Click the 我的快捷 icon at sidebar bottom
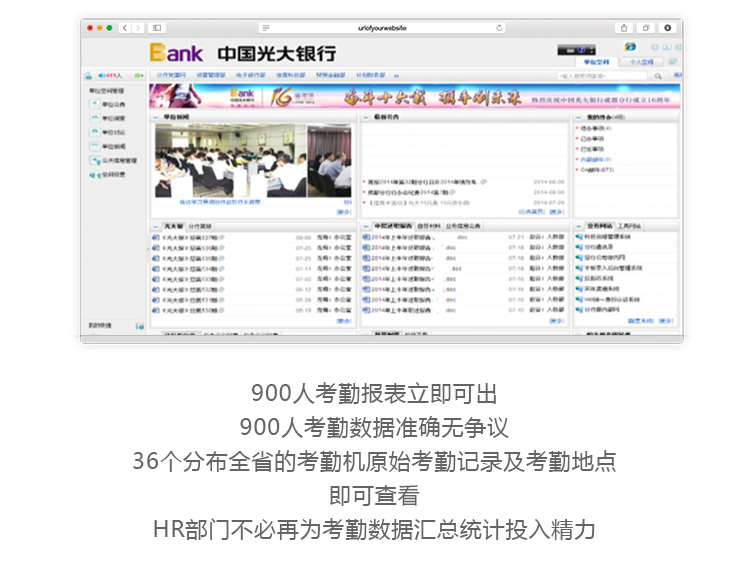This screenshot has height=567, width=750. [x=140, y=326]
